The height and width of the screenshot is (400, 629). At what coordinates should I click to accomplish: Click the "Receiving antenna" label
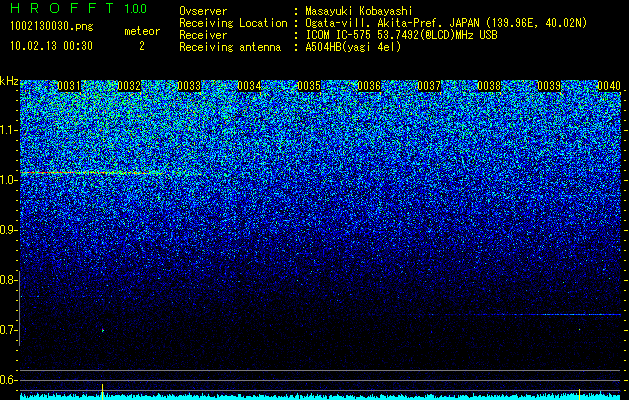point(230,47)
